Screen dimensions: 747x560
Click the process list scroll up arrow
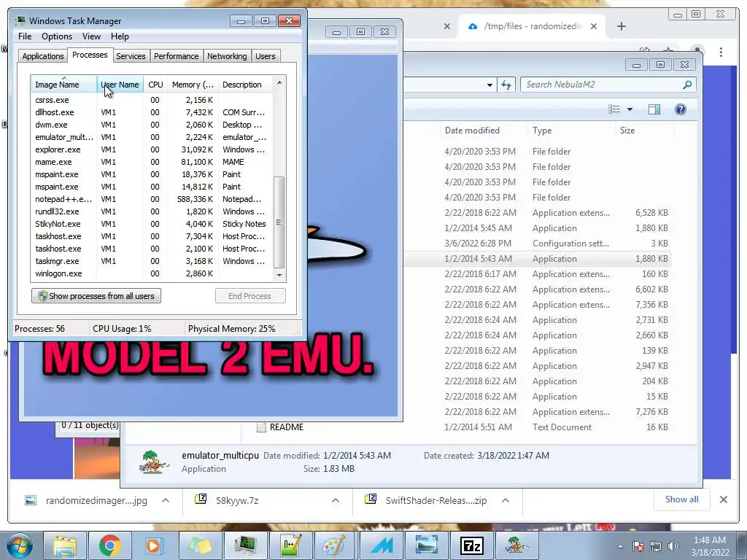point(279,82)
